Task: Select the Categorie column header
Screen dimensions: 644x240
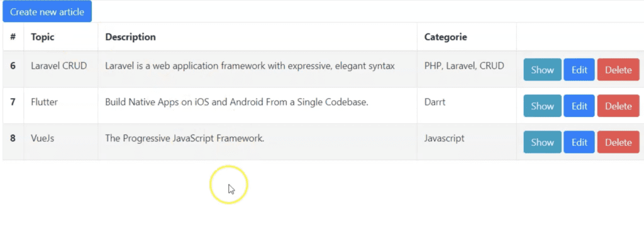Action: click(x=446, y=37)
